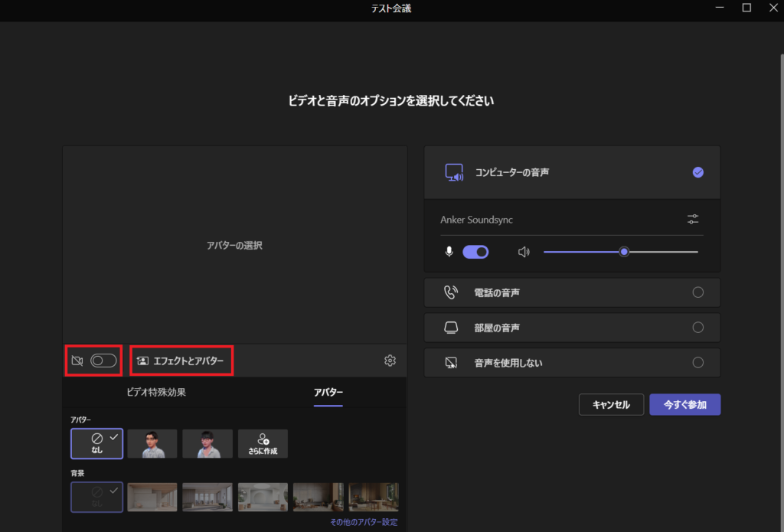Switch to ビデオ特殊効果 tab

point(156,393)
